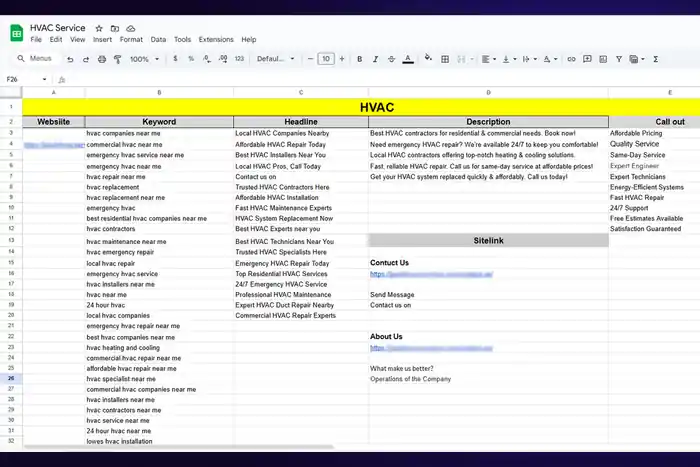This screenshot has height=467, width=700.
Task: Check the cloud save status icon
Action: pyautogui.click(x=130, y=29)
